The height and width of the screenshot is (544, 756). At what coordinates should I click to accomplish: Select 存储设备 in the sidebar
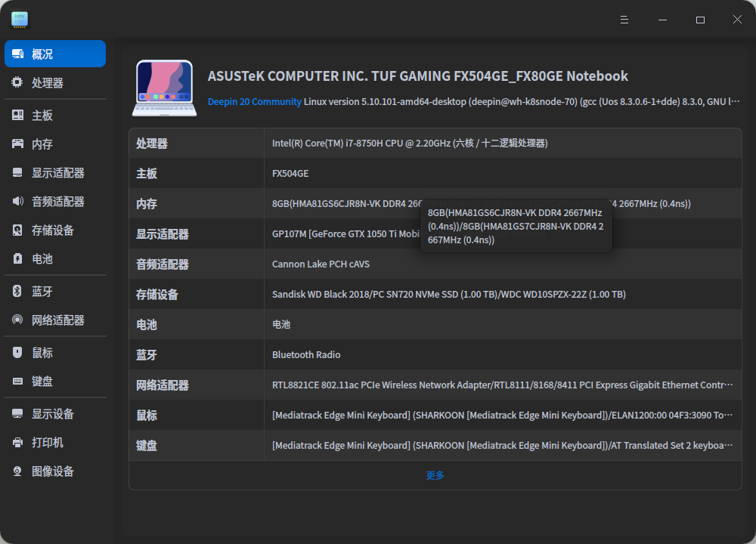(x=55, y=230)
